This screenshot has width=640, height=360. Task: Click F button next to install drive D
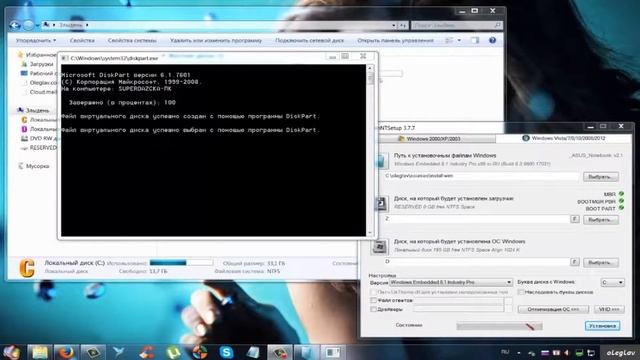[x=575, y=262]
